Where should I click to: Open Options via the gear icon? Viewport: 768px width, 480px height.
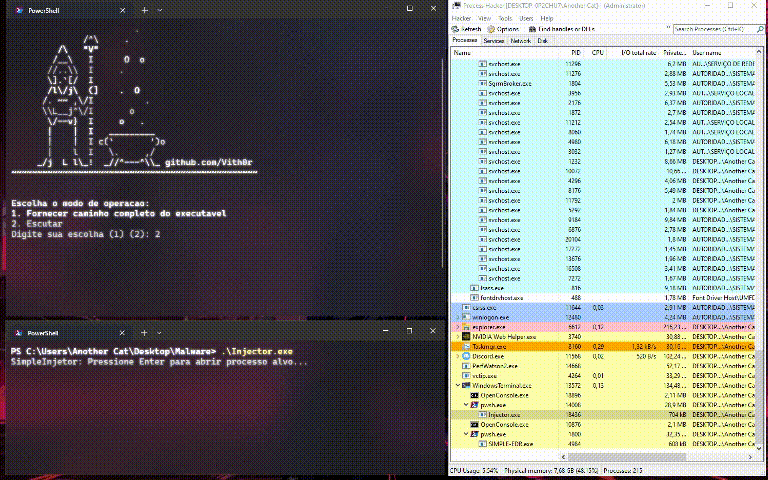(489, 29)
